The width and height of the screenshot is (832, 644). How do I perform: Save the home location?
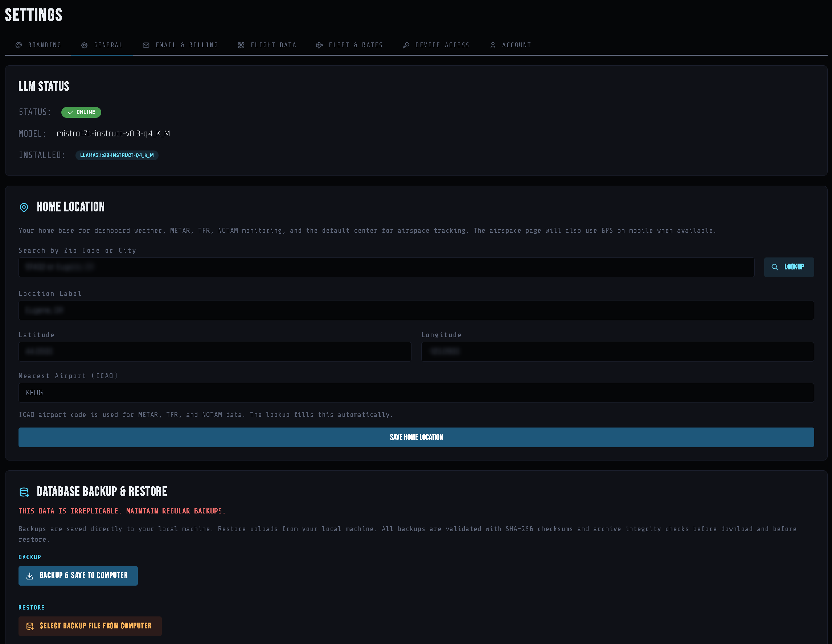pyautogui.click(x=416, y=437)
